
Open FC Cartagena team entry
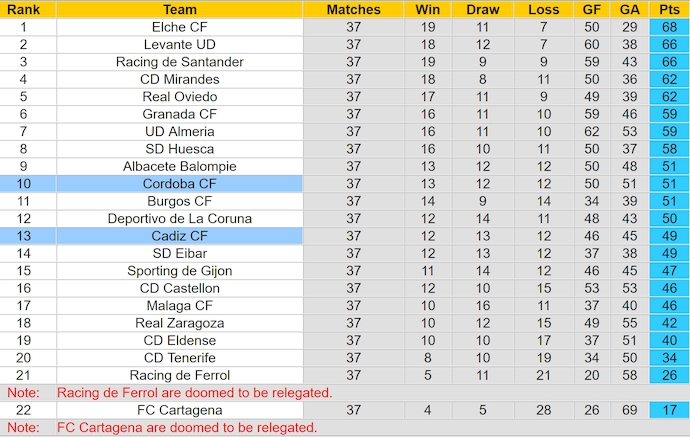click(179, 410)
